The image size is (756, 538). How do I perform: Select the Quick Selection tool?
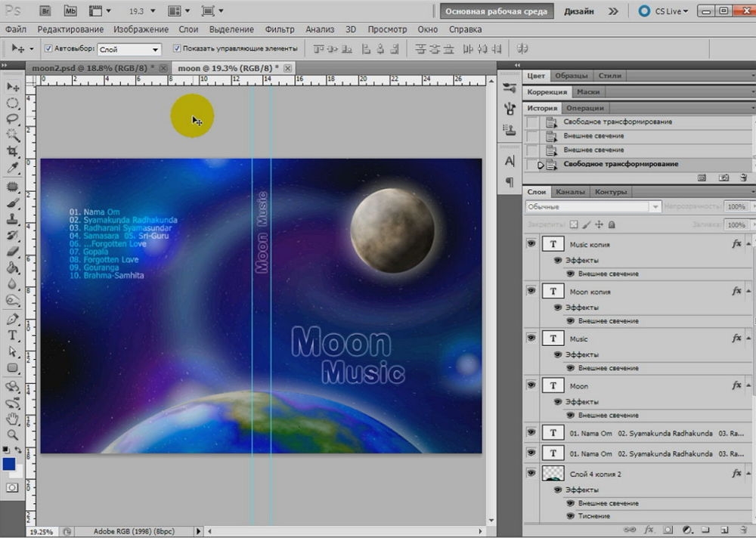13,135
